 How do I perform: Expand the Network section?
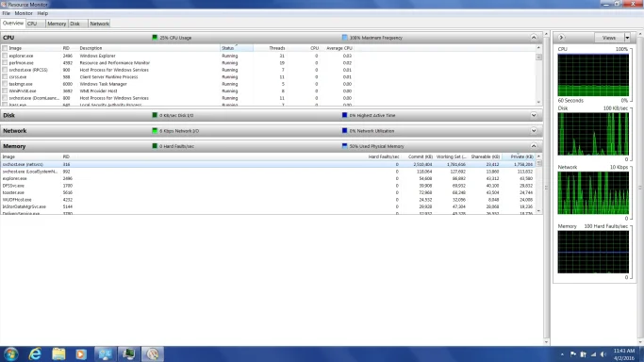click(534, 131)
